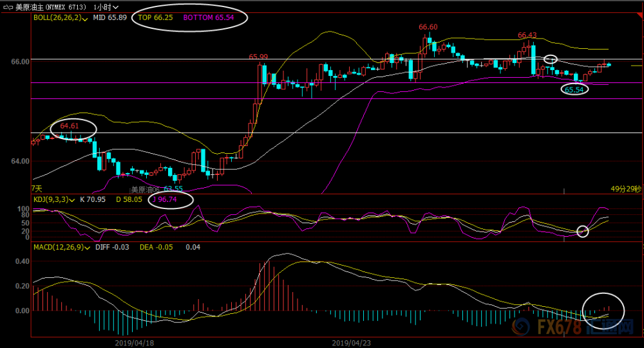The width and height of the screenshot is (644, 348).
Task: Select the 66.60 high price marker
Action: [x=428, y=27]
